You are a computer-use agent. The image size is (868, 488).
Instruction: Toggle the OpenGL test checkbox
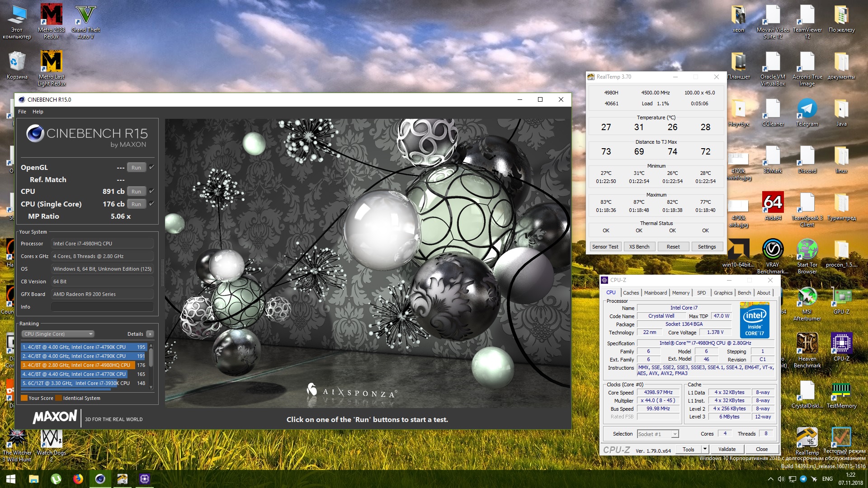click(x=152, y=167)
